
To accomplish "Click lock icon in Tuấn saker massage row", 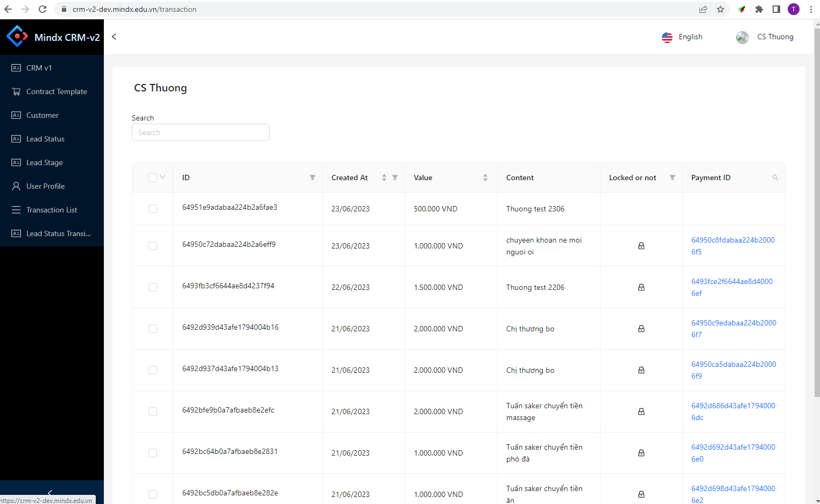I will [x=641, y=411].
